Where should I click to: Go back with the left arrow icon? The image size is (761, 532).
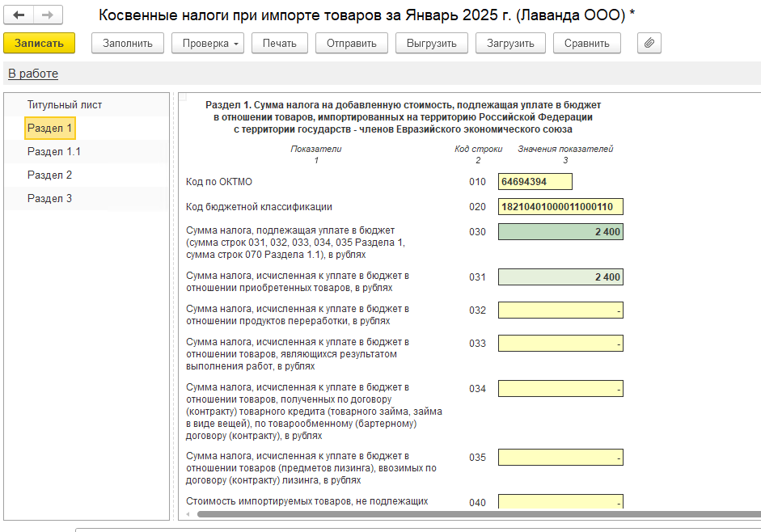(x=19, y=15)
